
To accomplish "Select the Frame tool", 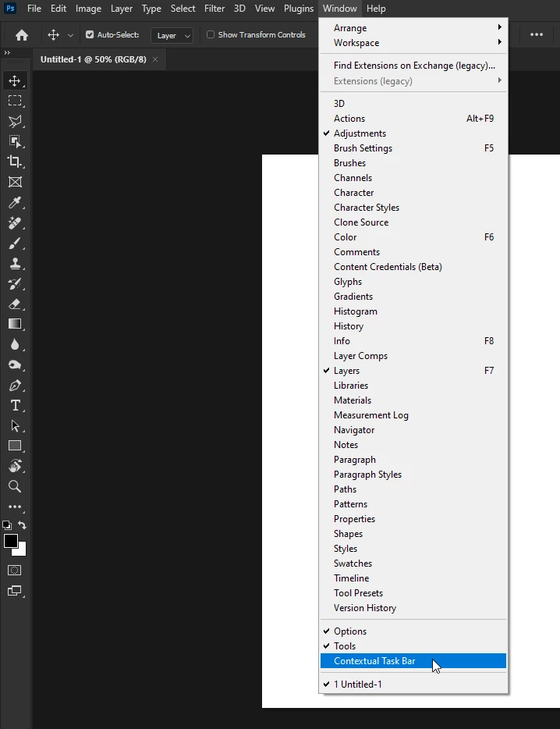I will point(15,182).
